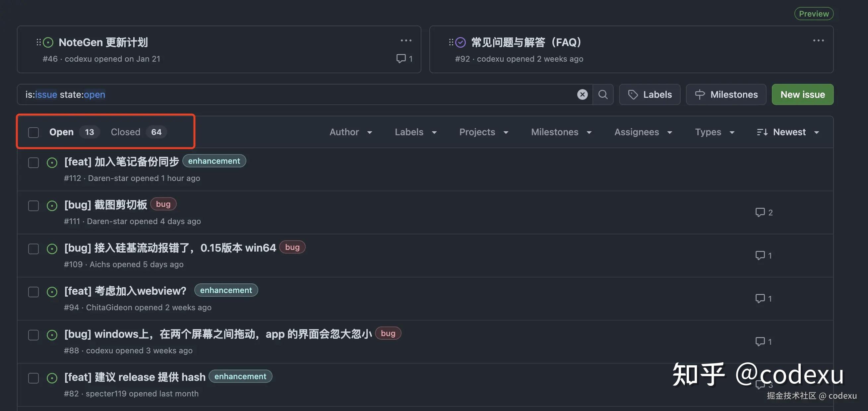868x411 pixels.
Task: Click enhancement label on 考虑加入webview issue
Action: (226, 290)
